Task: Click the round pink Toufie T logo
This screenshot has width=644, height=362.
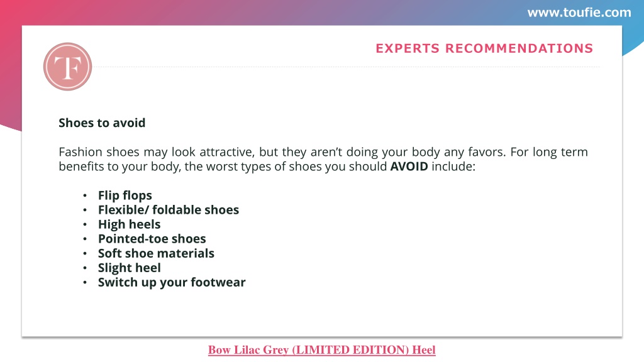Action: click(67, 67)
